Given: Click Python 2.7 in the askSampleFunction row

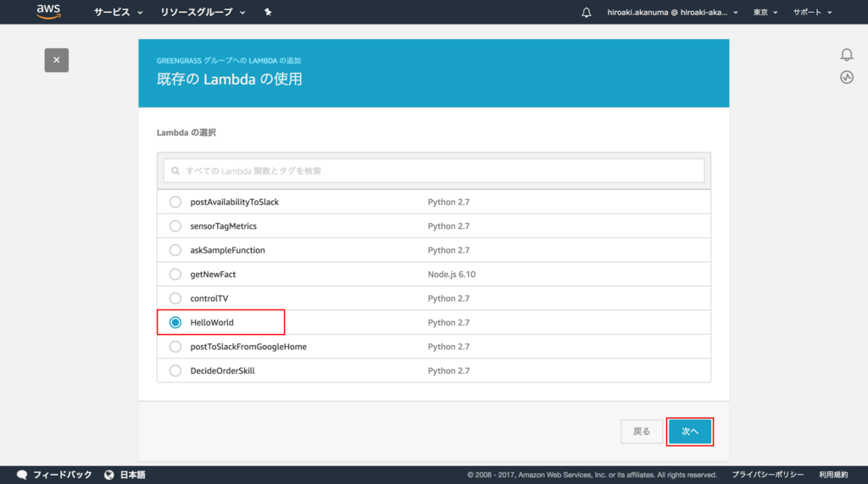Looking at the screenshot, I should (x=448, y=250).
